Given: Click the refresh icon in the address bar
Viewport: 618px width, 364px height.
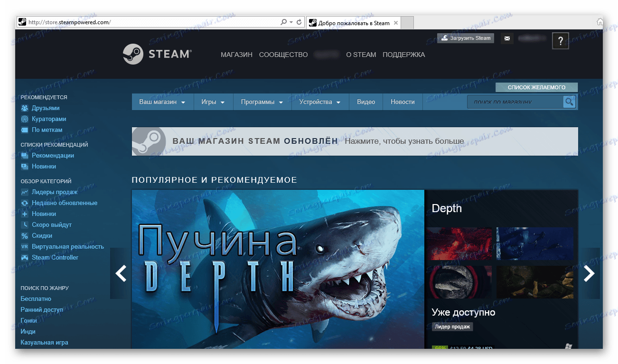Looking at the screenshot, I should coord(299,22).
